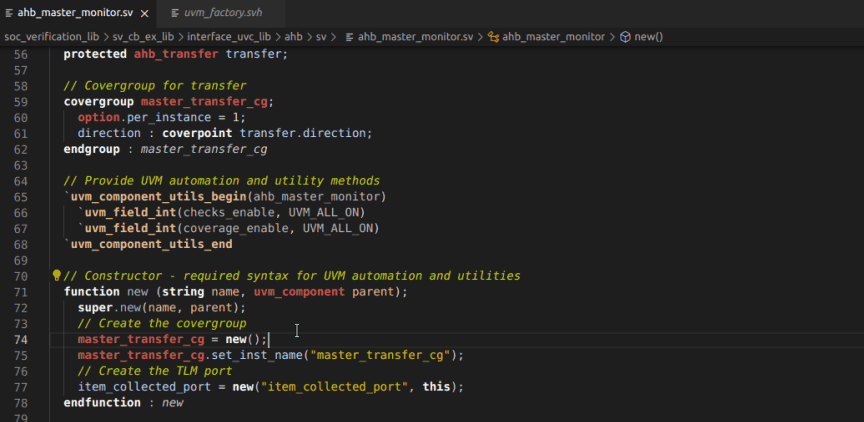The height and width of the screenshot is (422, 864).
Task: Click file icon beside ahb_master_monitor.sv breadcrumb
Action: (351, 36)
